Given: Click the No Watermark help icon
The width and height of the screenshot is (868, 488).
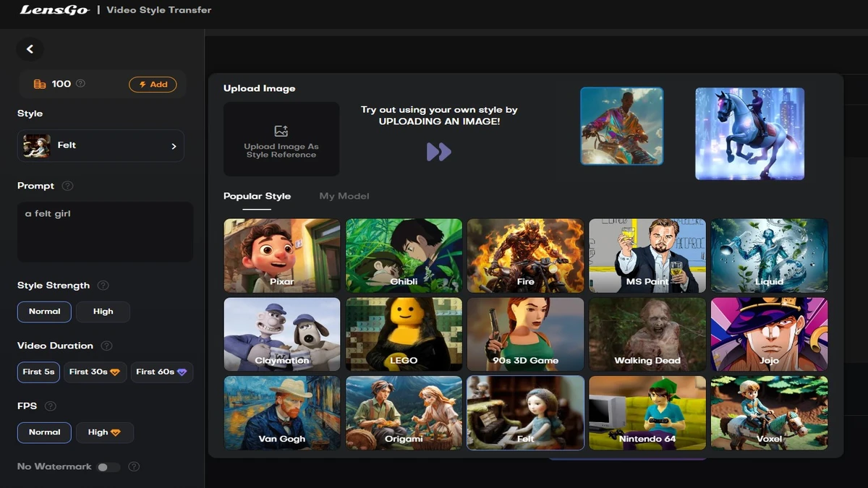Looking at the screenshot, I should click(134, 467).
